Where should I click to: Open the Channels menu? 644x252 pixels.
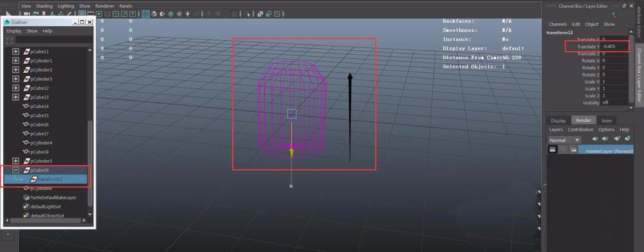[557, 24]
